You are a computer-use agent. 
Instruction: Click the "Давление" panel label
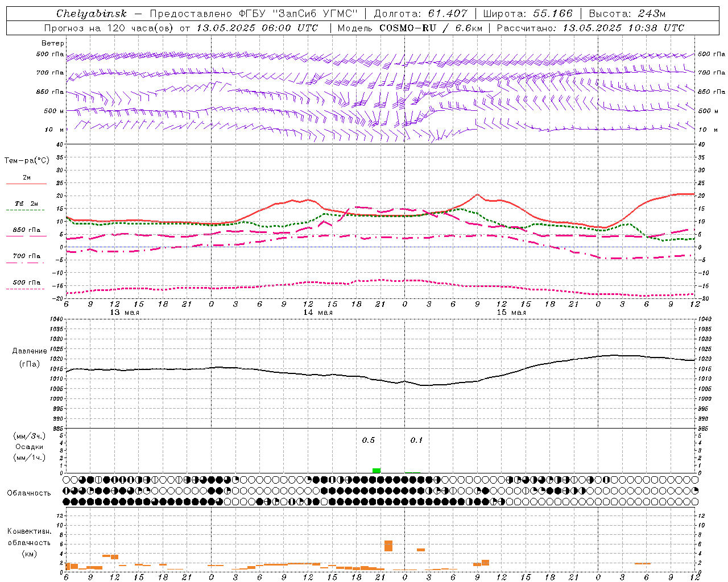(30, 351)
